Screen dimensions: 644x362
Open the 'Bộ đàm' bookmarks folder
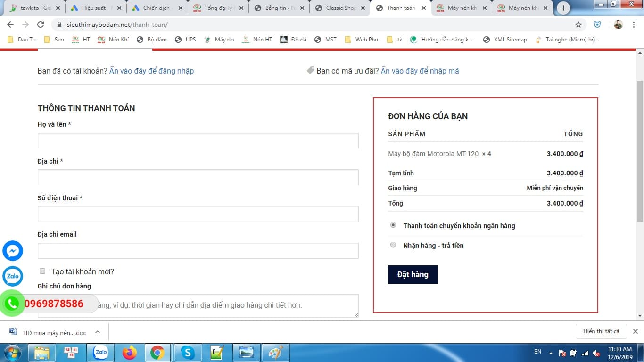tap(152, 40)
